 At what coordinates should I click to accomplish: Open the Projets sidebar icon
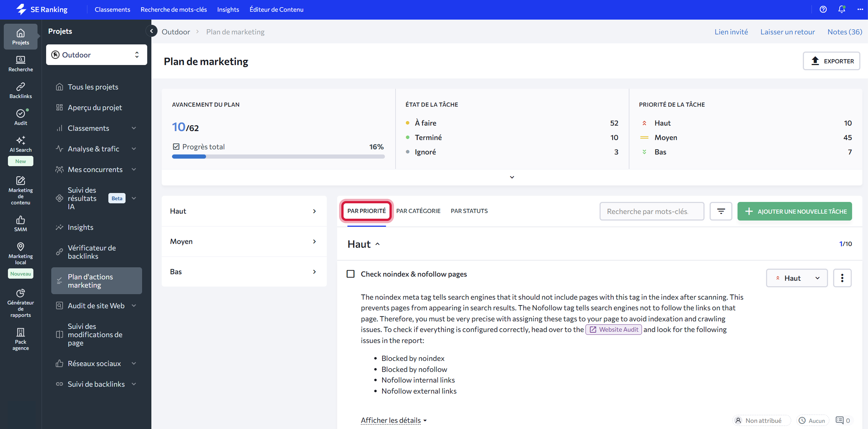pyautogui.click(x=20, y=37)
